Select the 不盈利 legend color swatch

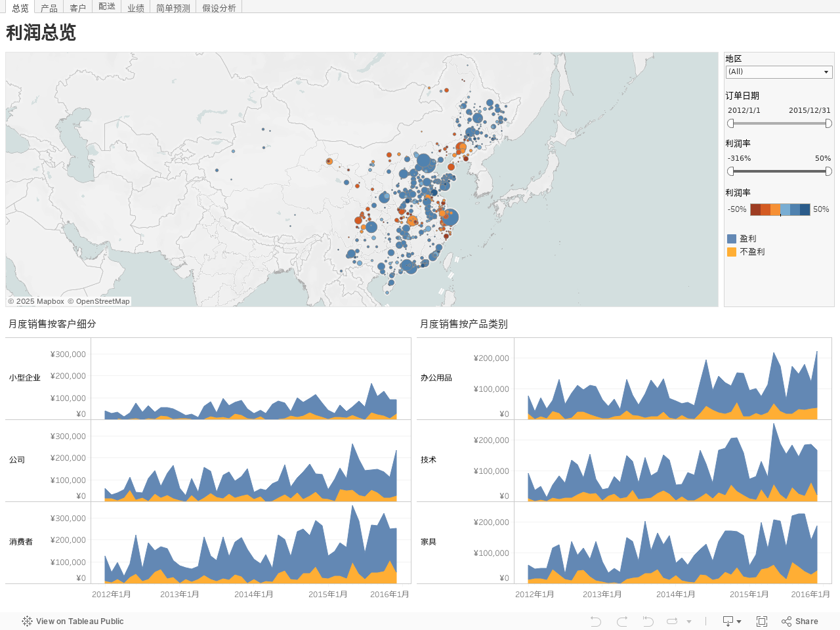click(732, 252)
